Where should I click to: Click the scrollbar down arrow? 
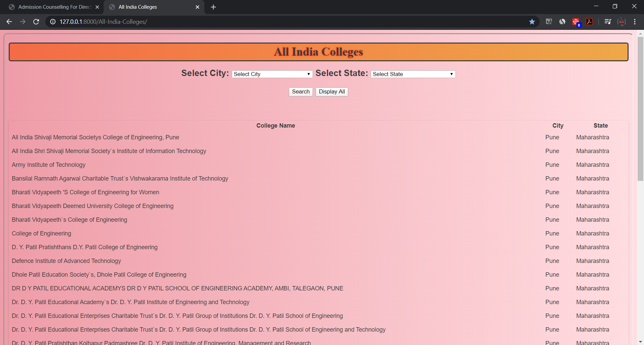click(640, 342)
